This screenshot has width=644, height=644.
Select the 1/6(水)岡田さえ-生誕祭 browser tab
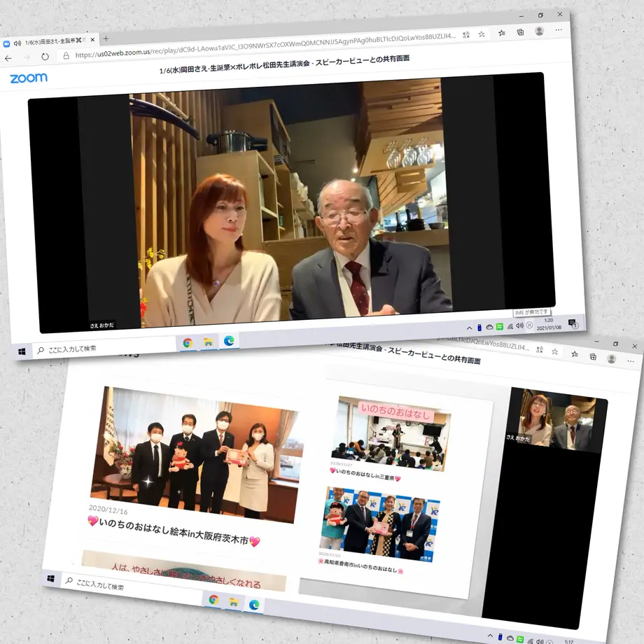coord(49,41)
